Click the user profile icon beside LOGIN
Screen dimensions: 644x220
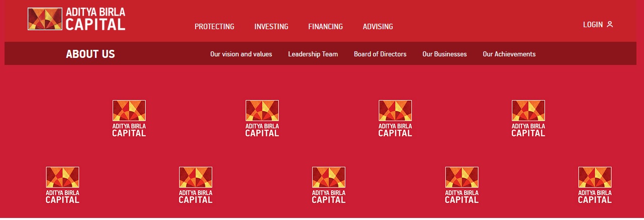(x=610, y=24)
